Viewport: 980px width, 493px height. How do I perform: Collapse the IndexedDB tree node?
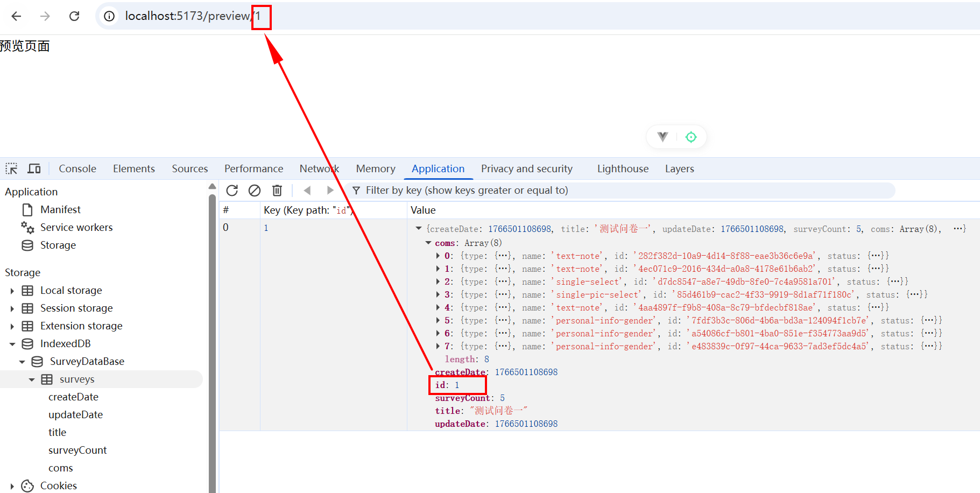(x=12, y=344)
